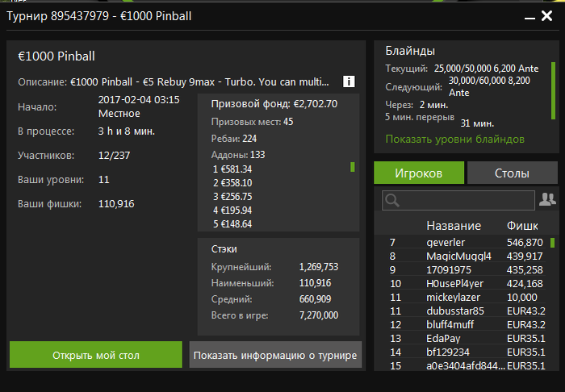
Task: Click the tournament description text
Action: click(x=199, y=81)
